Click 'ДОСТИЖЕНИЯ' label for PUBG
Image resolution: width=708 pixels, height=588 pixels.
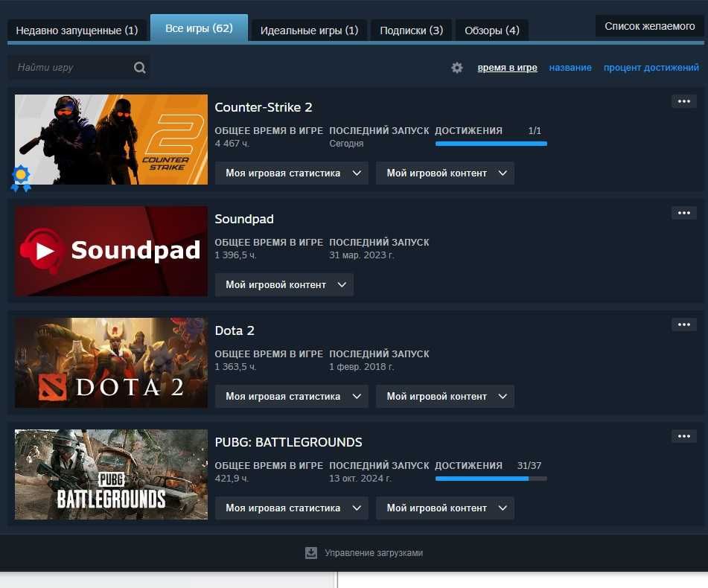pos(469,466)
